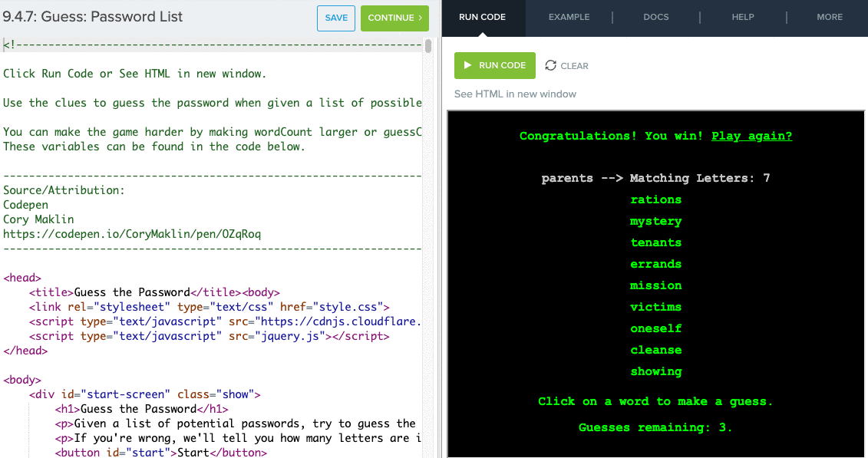
Task: Click the SAVE button
Action: [336, 18]
